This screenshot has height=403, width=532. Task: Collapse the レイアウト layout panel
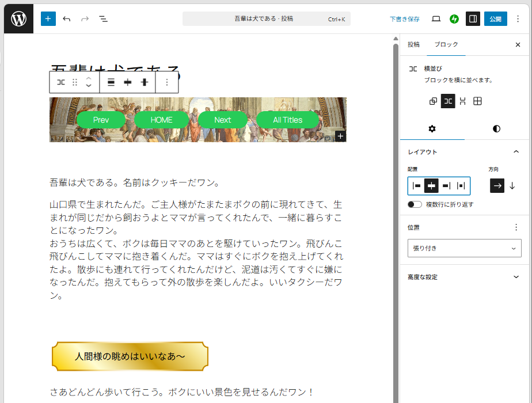(x=515, y=152)
